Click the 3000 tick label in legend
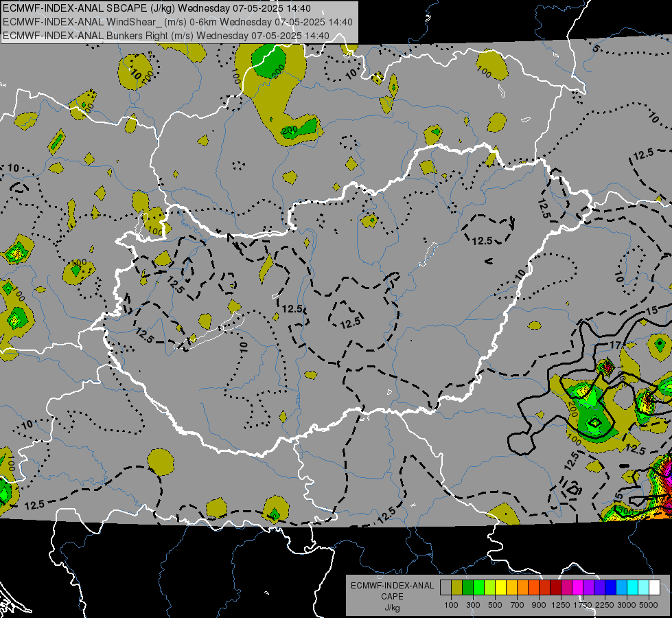Image resolution: width=672 pixels, height=618 pixels. coord(627,605)
